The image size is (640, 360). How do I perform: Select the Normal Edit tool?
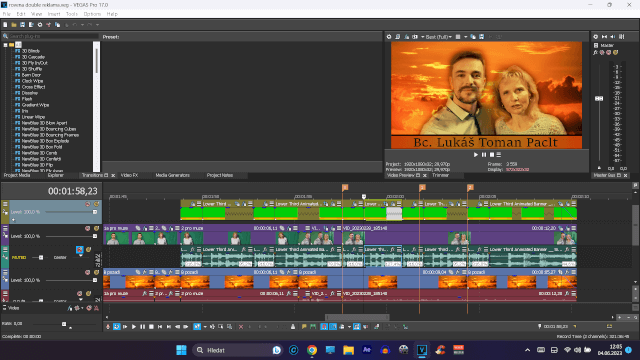pyautogui.click(x=197, y=327)
